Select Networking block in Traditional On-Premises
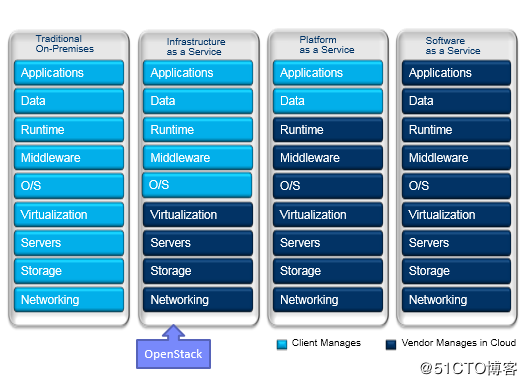 pyautogui.click(x=69, y=300)
